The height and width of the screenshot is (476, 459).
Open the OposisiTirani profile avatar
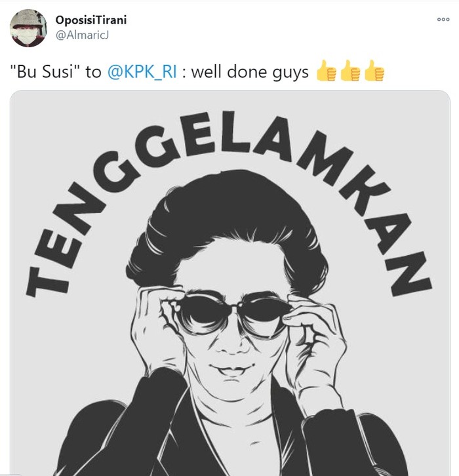click(x=27, y=27)
